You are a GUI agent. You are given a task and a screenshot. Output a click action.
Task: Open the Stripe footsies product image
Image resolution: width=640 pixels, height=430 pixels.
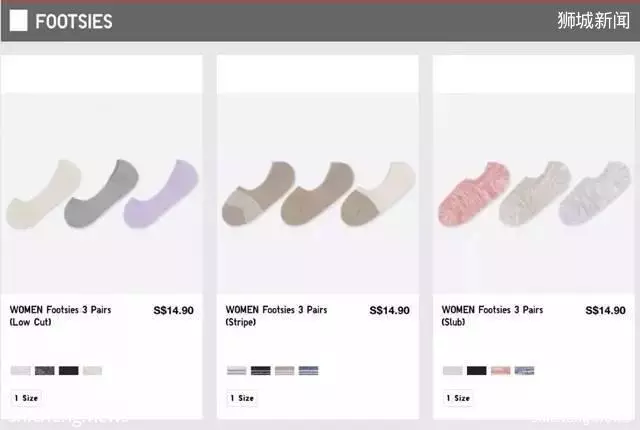click(318, 193)
